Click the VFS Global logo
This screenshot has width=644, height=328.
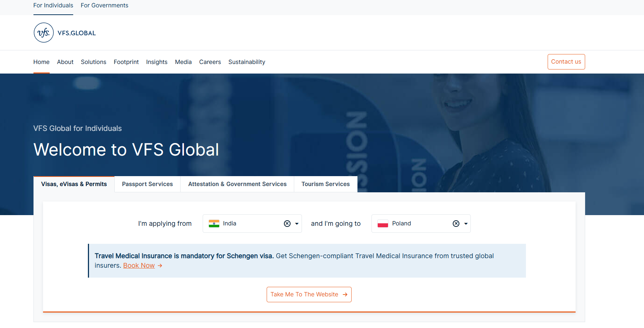pyautogui.click(x=65, y=33)
